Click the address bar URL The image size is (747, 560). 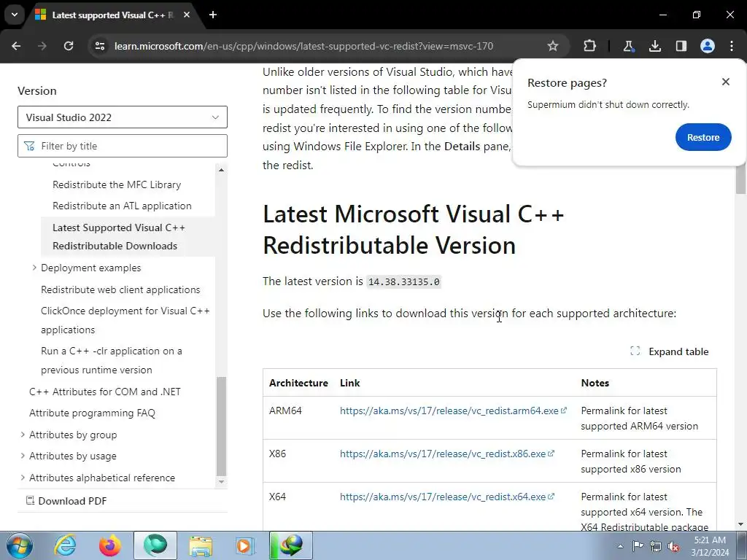click(x=303, y=46)
